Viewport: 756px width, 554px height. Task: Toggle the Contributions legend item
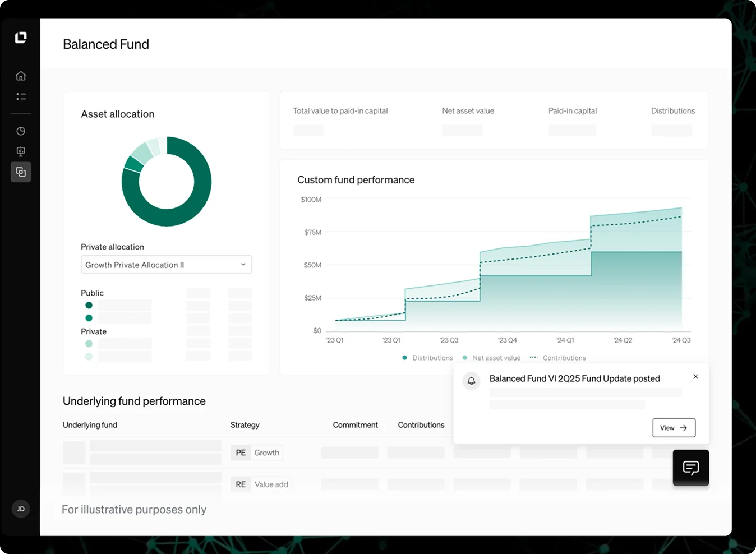pyautogui.click(x=558, y=358)
